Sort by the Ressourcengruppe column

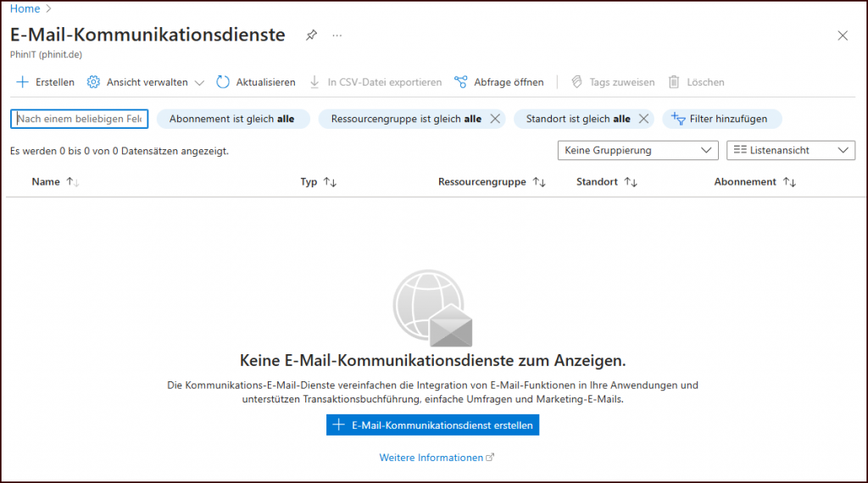(492, 182)
